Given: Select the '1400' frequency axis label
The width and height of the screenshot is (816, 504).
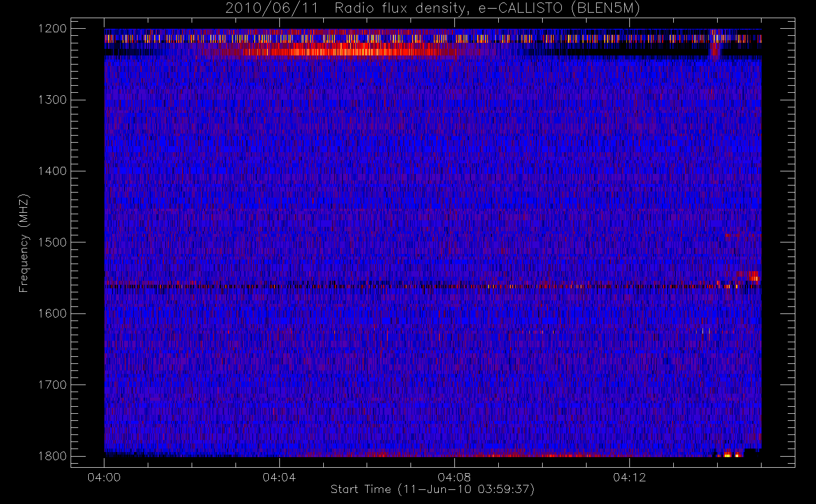Looking at the screenshot, I should 52,171.
